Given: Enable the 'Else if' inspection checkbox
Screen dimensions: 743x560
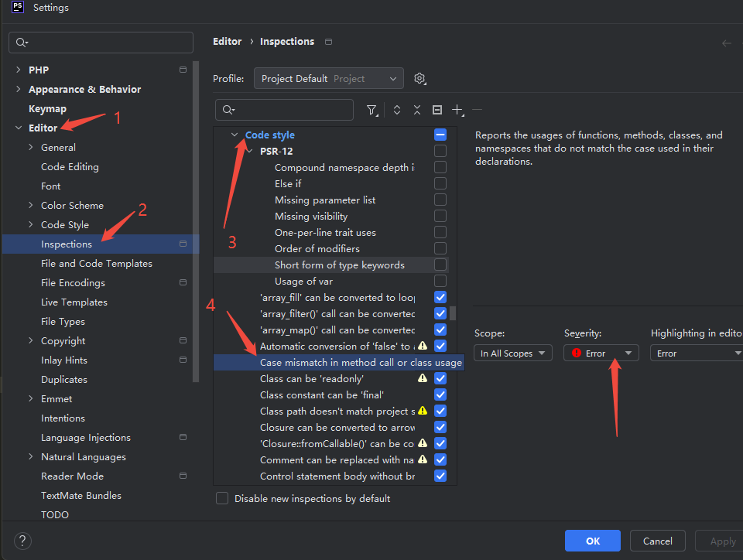Looking at the screenshot, I should [440, 183].
